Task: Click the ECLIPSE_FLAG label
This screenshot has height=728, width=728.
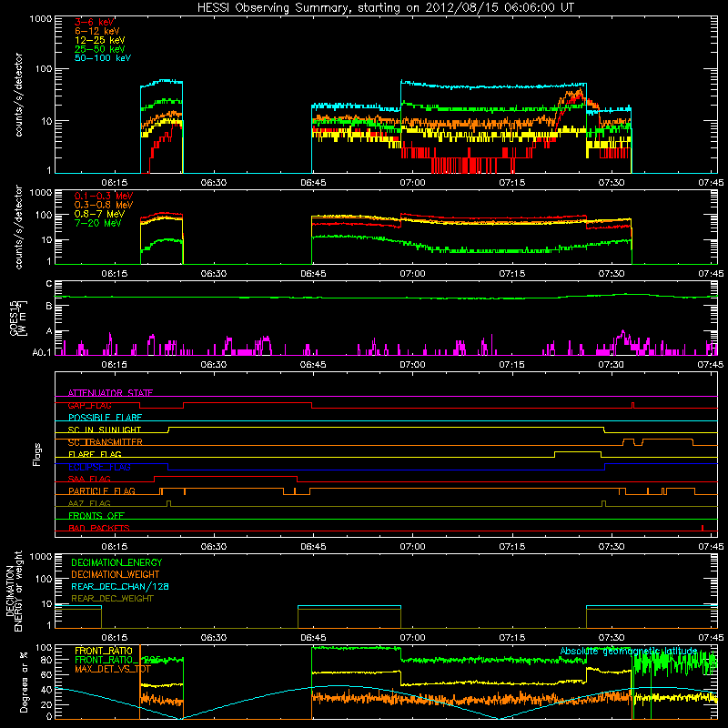Action: pos(99,467)
